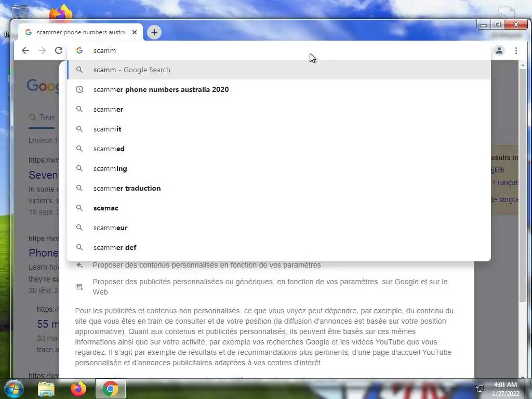Click the page scrollbar down arrow
The image size is (532, 399).
523,376
